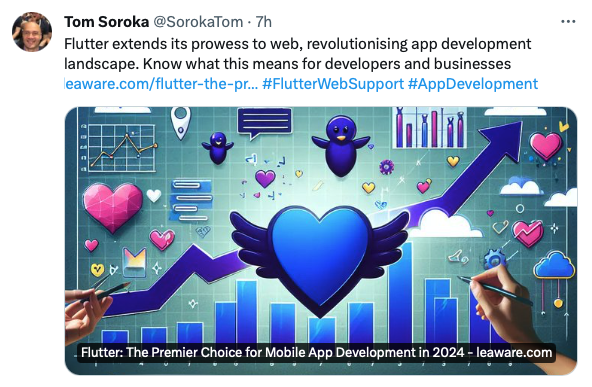Open the #FlutterWebSupport hashtag
This screenshot has width=592, height=387.
coord(333,83)
